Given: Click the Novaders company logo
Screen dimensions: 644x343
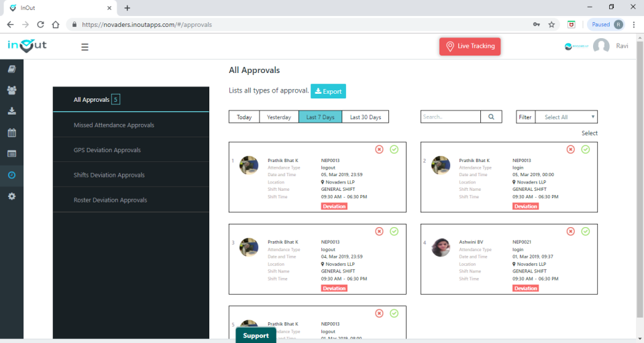Looking at the screenshot, I should point(576,46).
